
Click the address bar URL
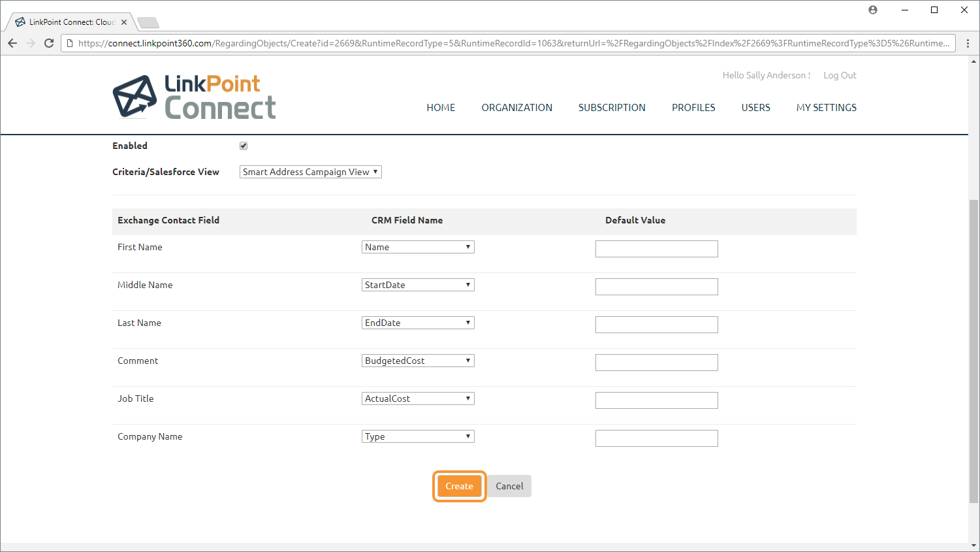tap(514, 43)
